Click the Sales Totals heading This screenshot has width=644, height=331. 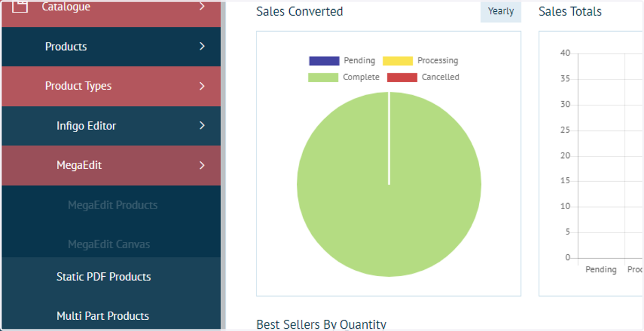(570, 11)
